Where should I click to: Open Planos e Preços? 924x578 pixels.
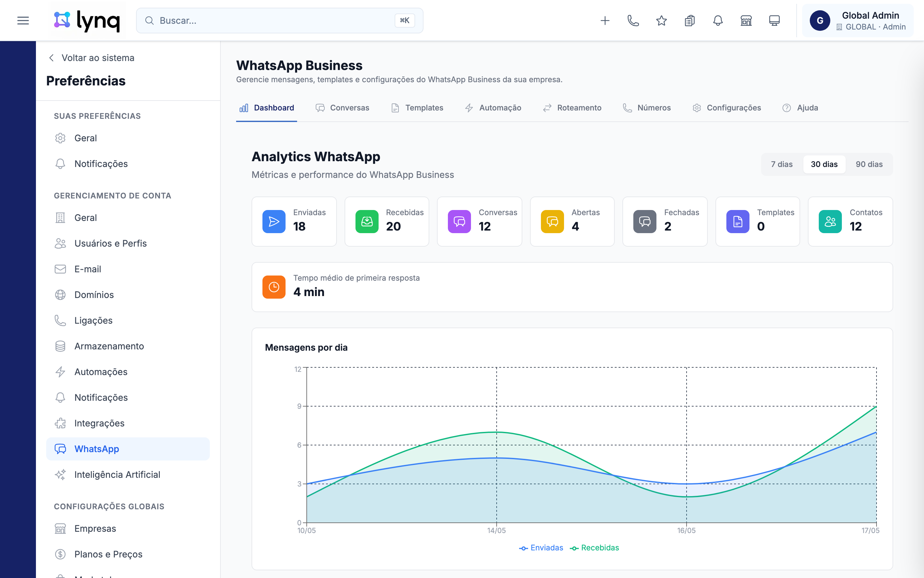click(128, 554)
